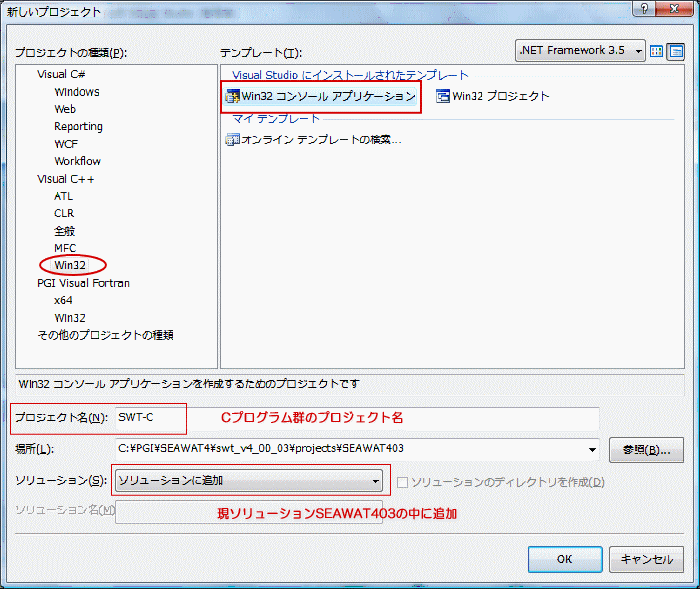
Task: Click the Visual Studio installed templates header
Action: [x=350, y=75]
